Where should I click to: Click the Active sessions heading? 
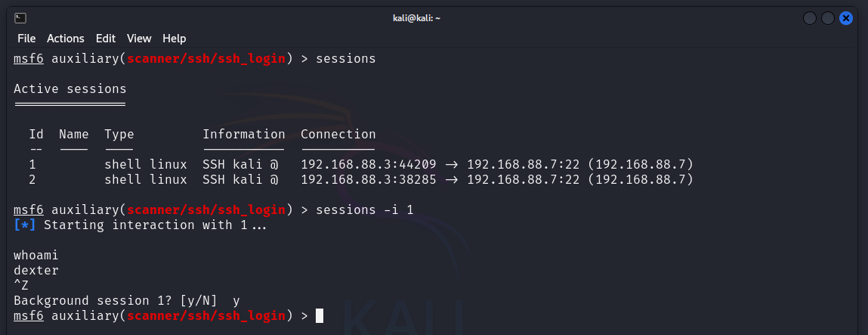pos(70,89)
